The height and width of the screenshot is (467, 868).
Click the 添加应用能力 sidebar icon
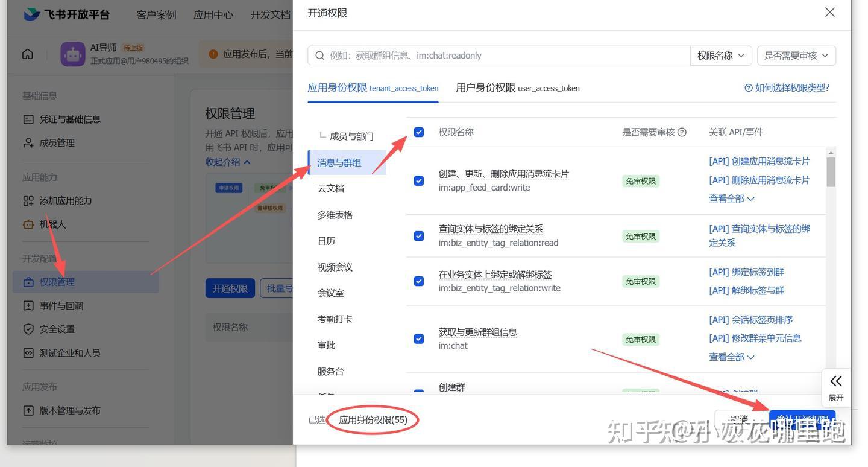(x=28, y=201)
